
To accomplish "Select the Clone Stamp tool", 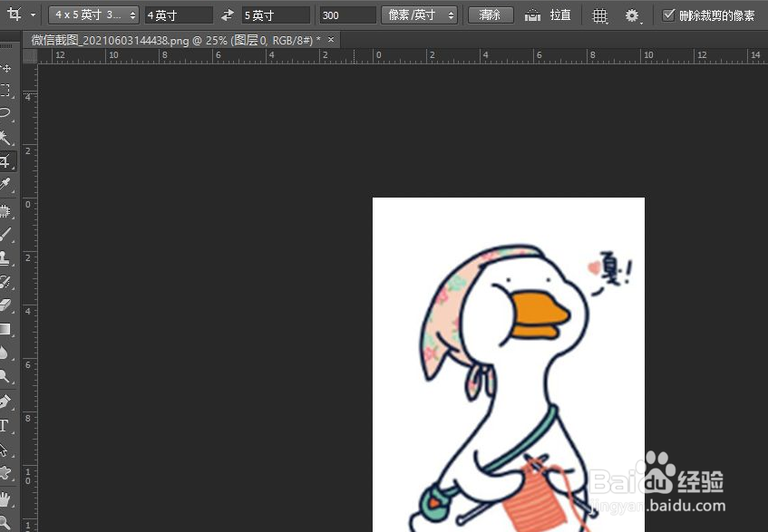I will tap(5, 257).
